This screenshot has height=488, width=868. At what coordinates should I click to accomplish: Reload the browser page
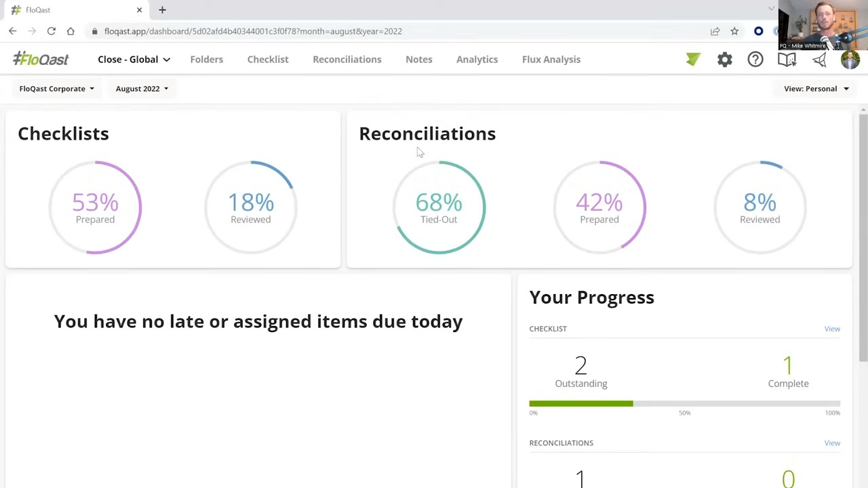click(52, 31)
